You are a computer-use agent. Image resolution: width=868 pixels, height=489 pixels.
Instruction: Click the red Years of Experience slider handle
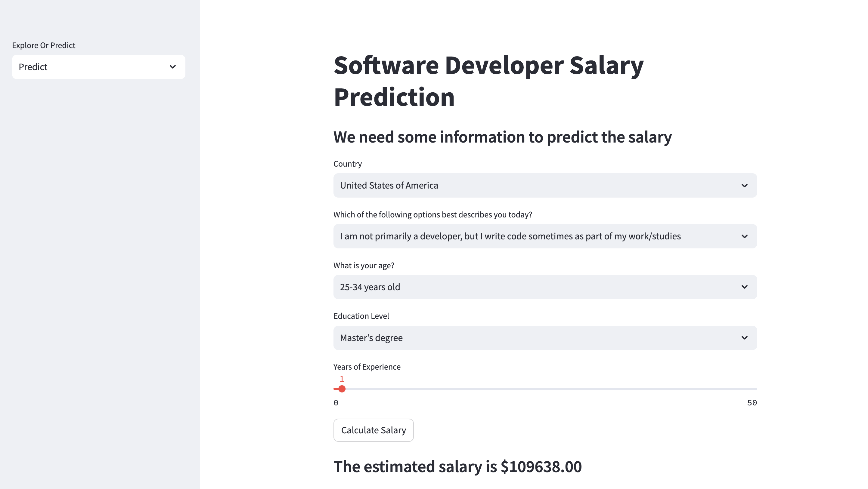342,389
